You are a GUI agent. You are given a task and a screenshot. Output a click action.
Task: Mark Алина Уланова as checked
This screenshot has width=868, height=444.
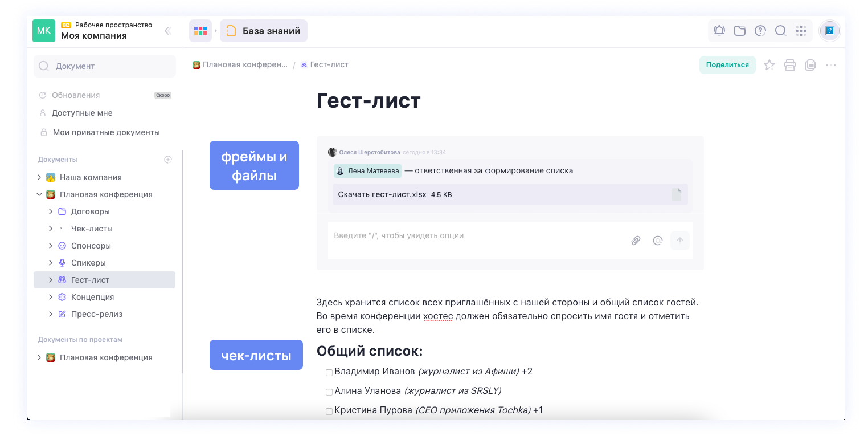[329, 392]
